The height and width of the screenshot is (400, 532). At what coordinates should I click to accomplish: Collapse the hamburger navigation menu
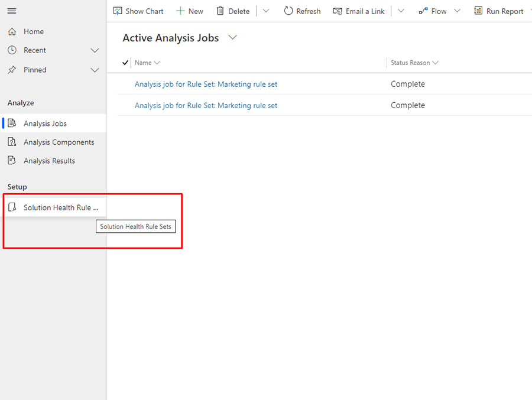click(12, 11)
